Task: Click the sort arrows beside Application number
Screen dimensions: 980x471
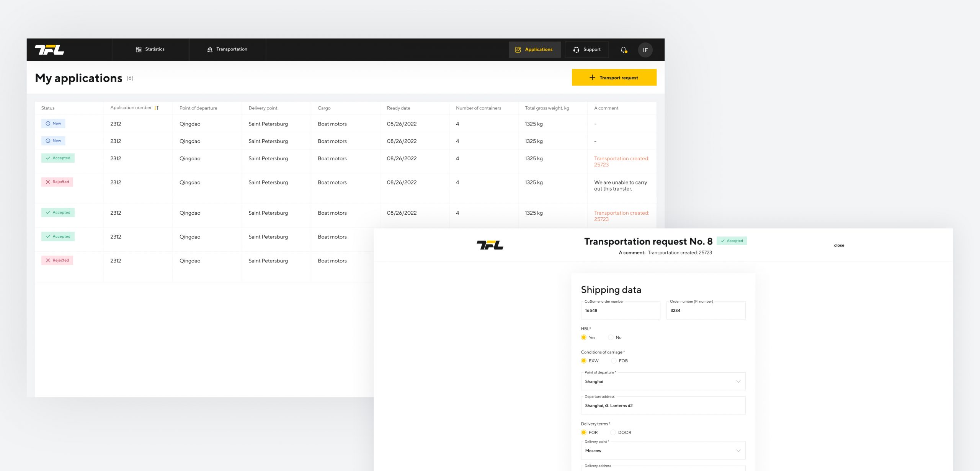Action: coord(157,108)
